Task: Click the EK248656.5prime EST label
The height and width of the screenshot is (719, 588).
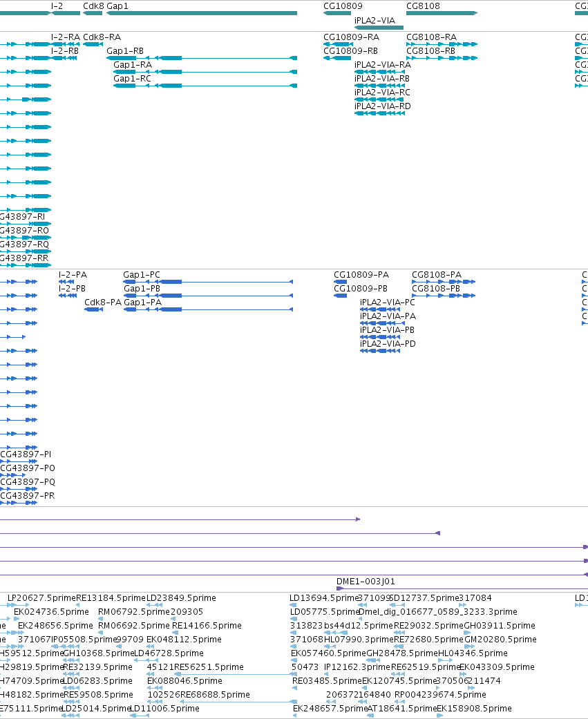Action: (x=55, y=626)
